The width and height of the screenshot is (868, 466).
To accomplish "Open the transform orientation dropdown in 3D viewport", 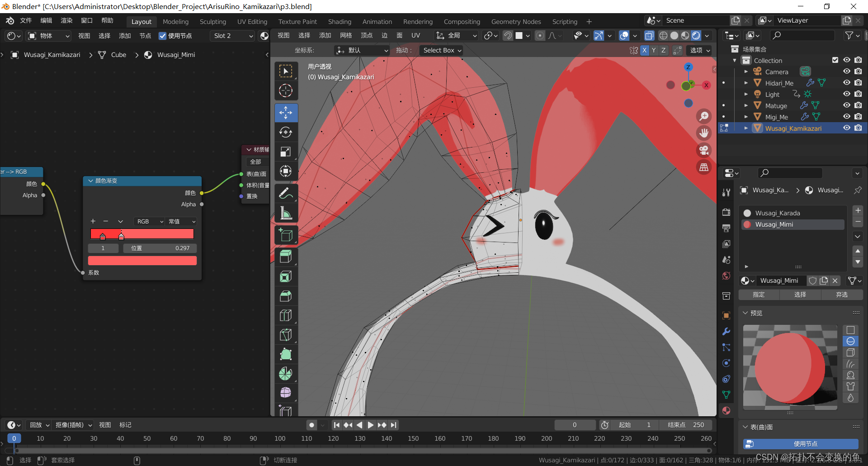I will tap(457, 35).
